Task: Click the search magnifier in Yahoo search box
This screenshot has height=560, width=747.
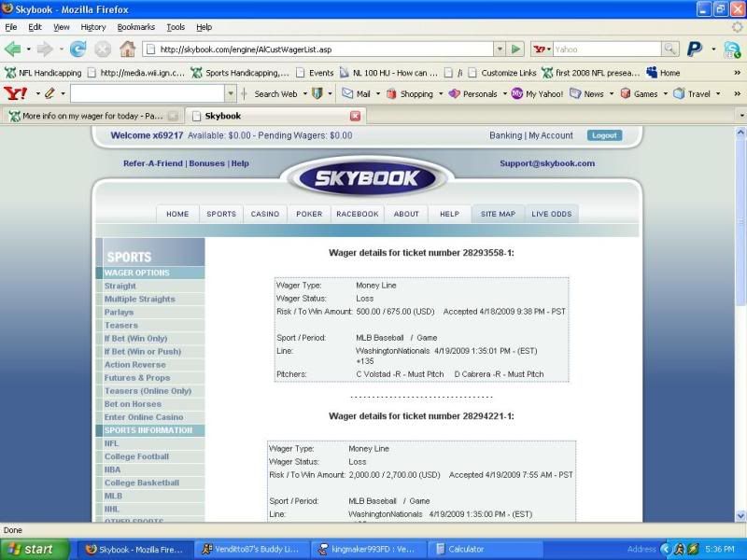Action: [x=669, y=49]
